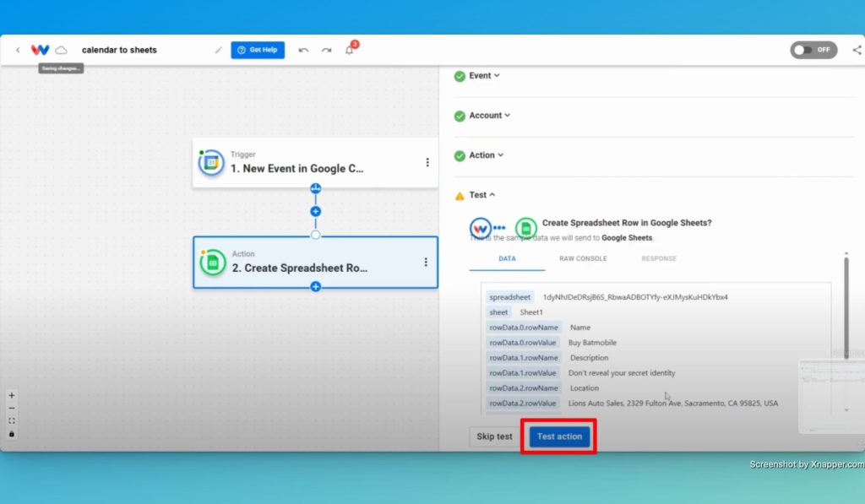This screenshot has width=865, height=504.
Task: Add step below Create Spreadsheet Row
Action: click(x=316, y=287)
